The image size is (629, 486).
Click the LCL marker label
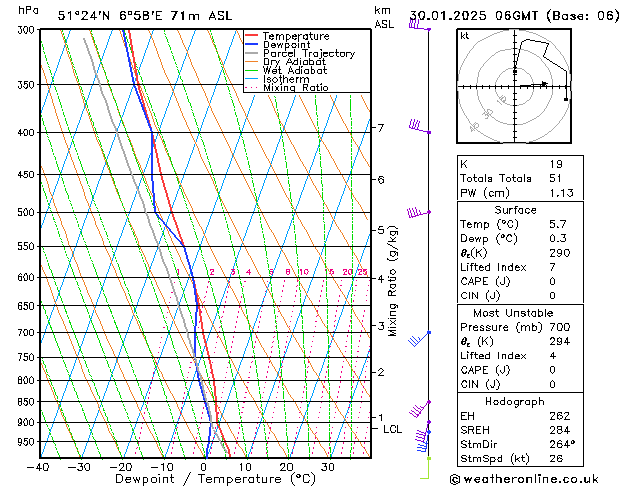coord(393,429)
